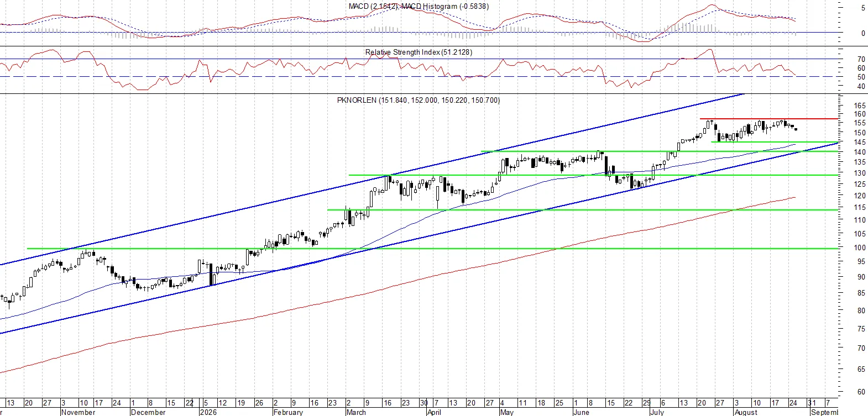Click the MACD 0 level label
This screenshot has width=868, height=416.
tap(863, 33)
